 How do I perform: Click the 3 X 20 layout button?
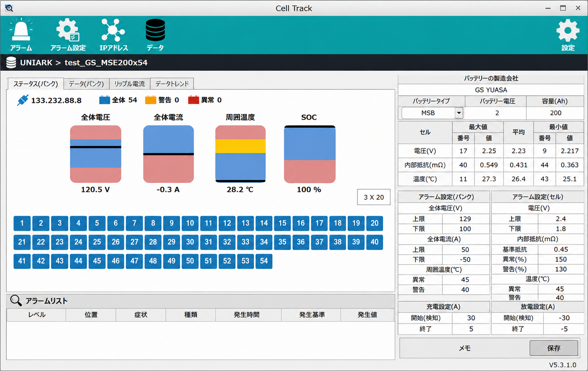click(374, 197)
